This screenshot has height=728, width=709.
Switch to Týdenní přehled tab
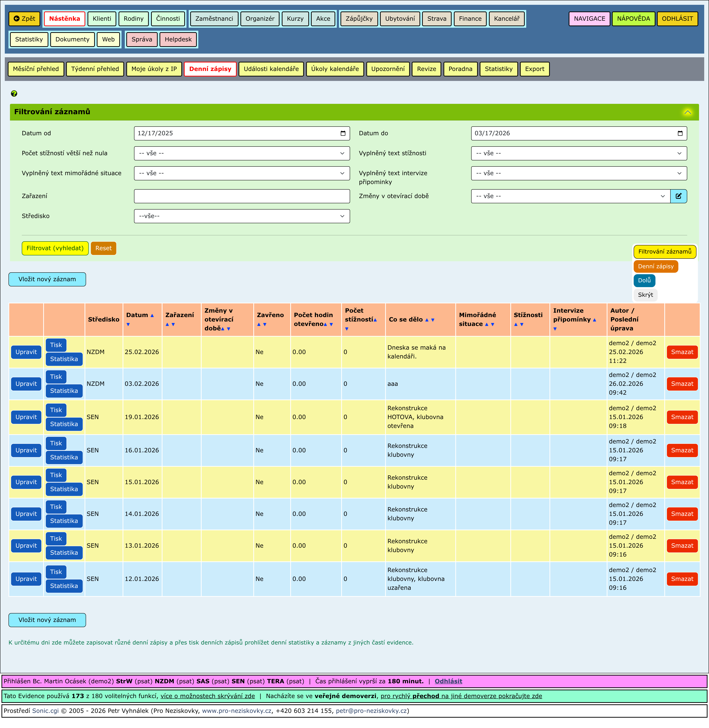(x=95, y=69)
